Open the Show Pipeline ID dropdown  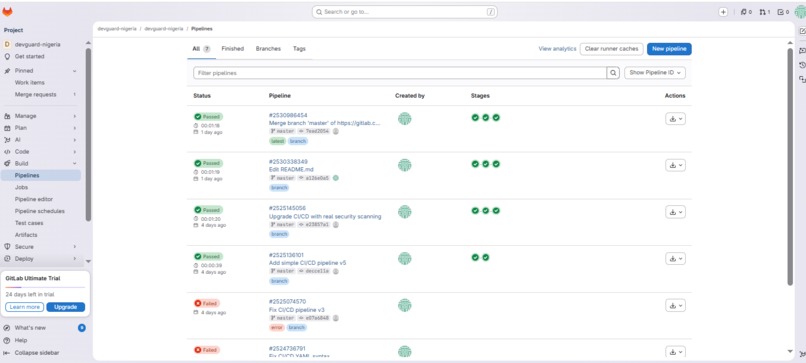pos(654,73)
